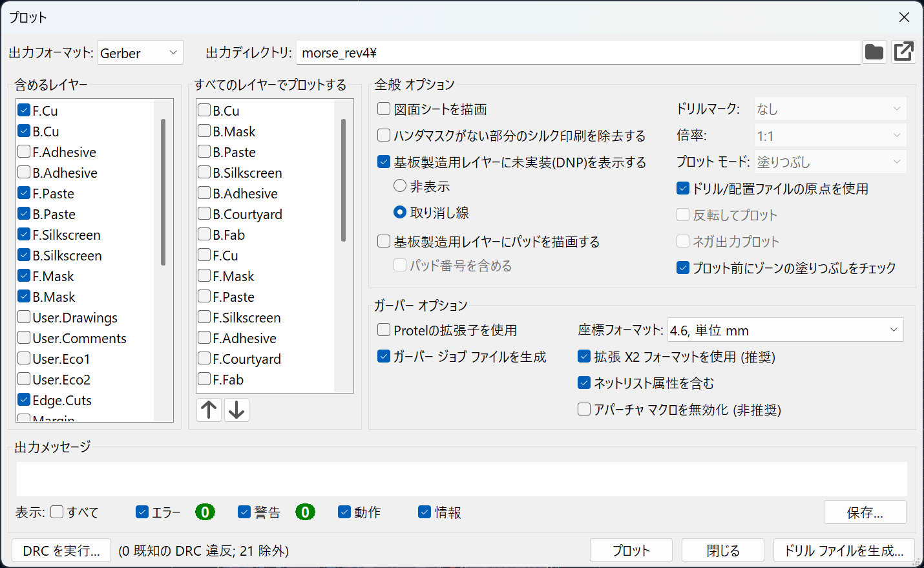
Task: Click the green warning count badge
Action: point(305,512)
